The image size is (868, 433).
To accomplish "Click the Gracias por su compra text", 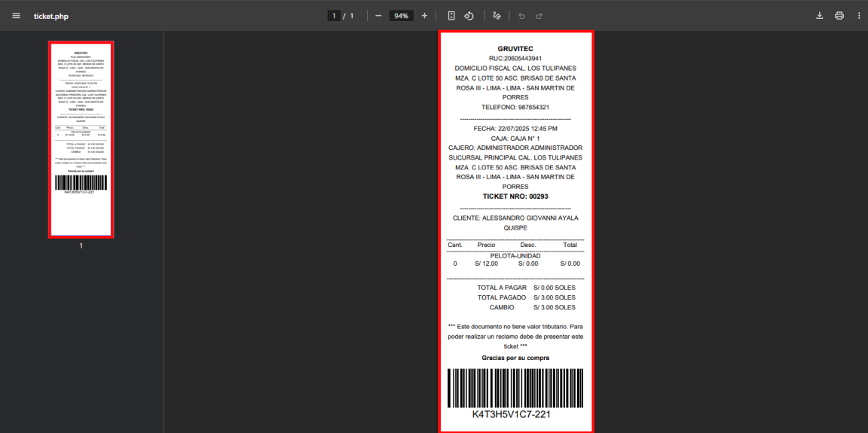I will pos(515,358).
